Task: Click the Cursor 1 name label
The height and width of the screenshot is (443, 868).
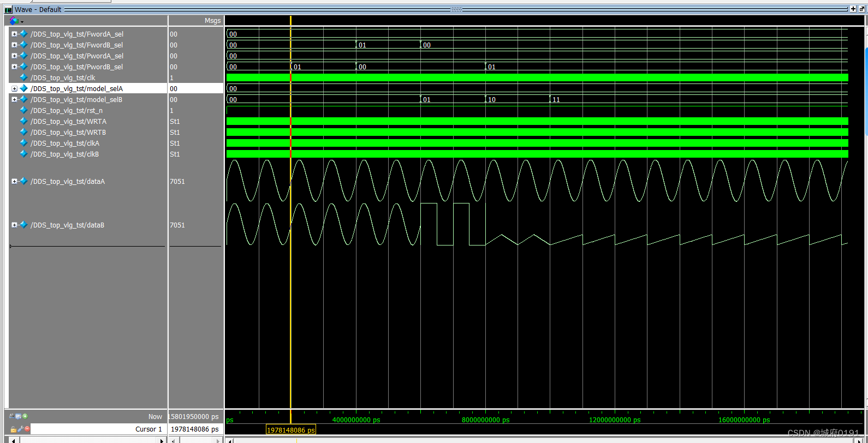Action: [x=148, y=429]
